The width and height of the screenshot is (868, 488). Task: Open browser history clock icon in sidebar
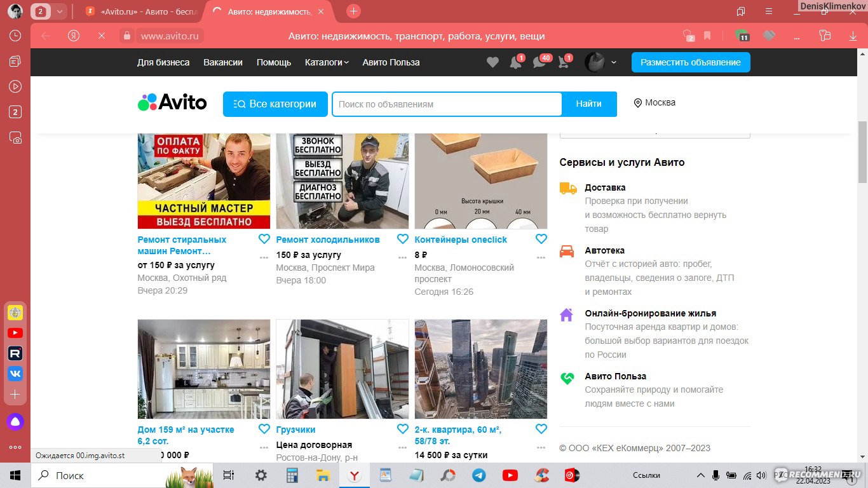15,36
